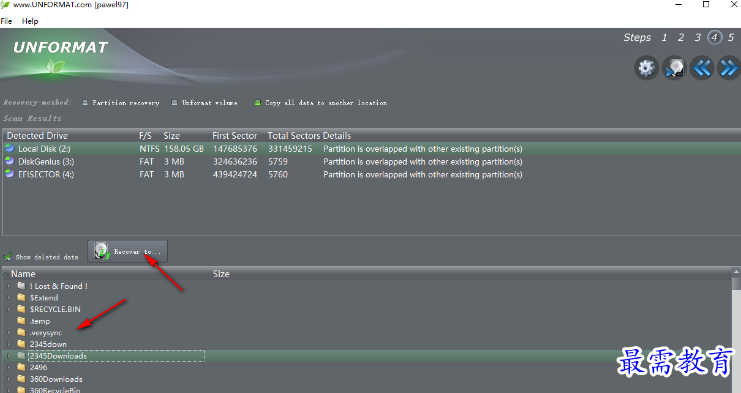Expand the $Extend folder
The width and height of the screenshot is (741, 393).
click(x=9, y=298)
